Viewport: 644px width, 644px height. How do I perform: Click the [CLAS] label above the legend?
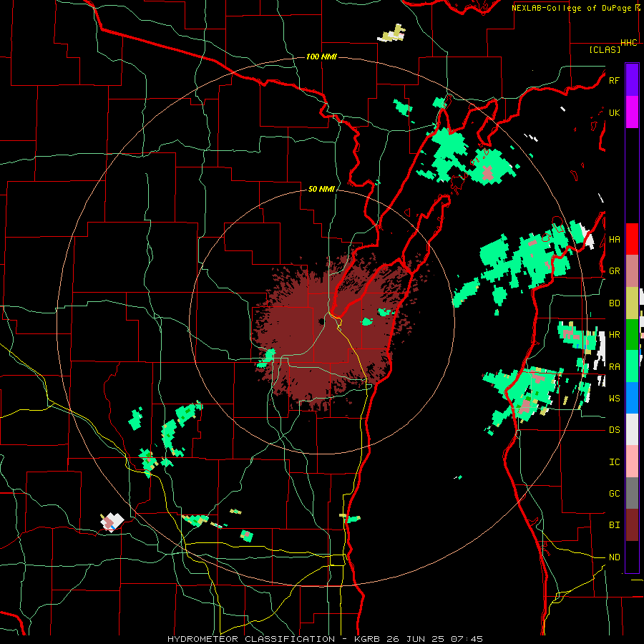point(605,49)
